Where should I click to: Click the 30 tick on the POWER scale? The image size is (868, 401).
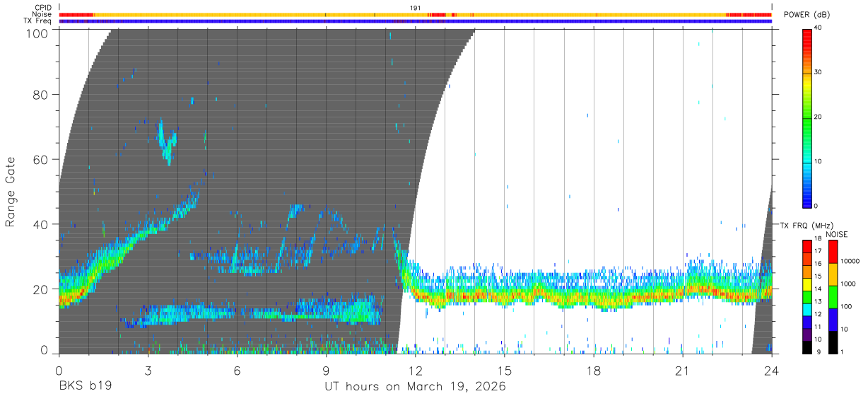[x=819, y=72]
